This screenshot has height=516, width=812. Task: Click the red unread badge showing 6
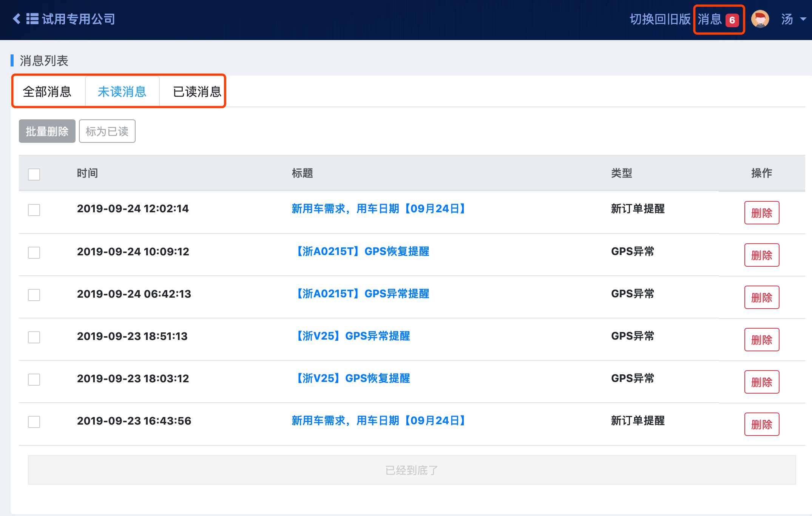[732, 20]
